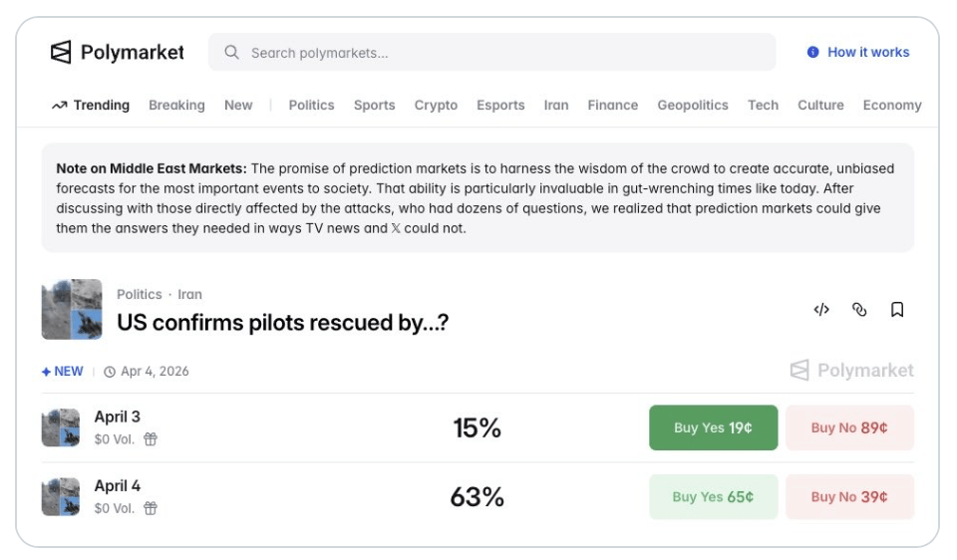
Task: Switch to the Breaking tab
Action: click(x=176, y=105)
